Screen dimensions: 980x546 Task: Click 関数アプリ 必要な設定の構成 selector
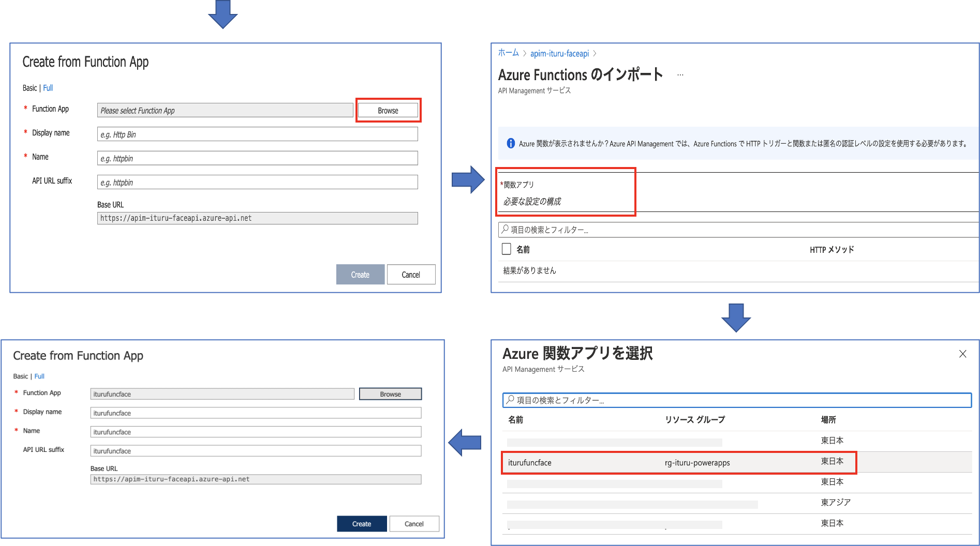coord(566,192)
